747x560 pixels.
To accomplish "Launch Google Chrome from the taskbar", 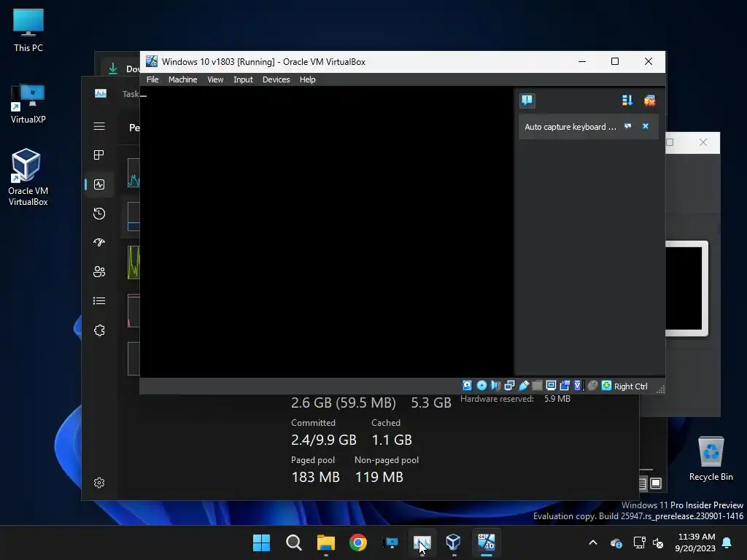I will coord(357,542).
